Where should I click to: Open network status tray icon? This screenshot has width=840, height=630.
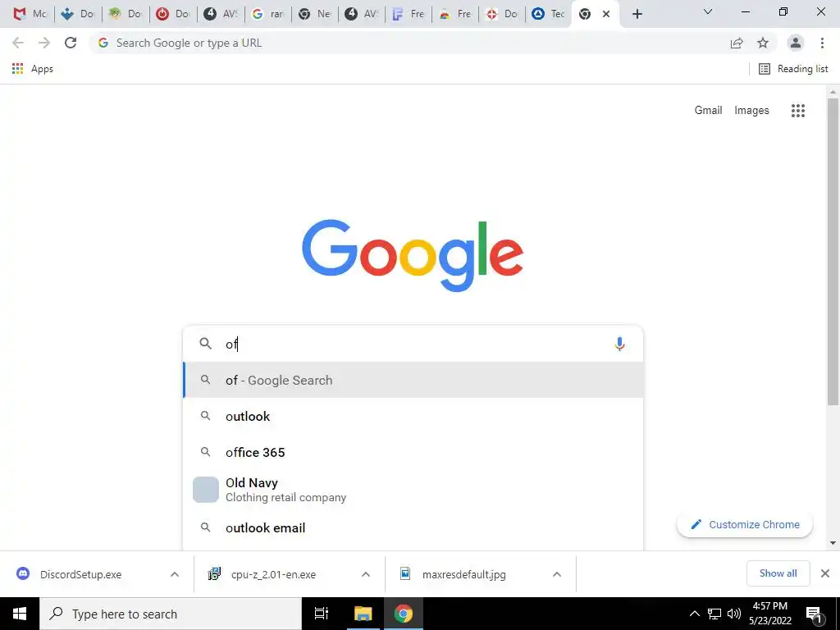[714, 614]
